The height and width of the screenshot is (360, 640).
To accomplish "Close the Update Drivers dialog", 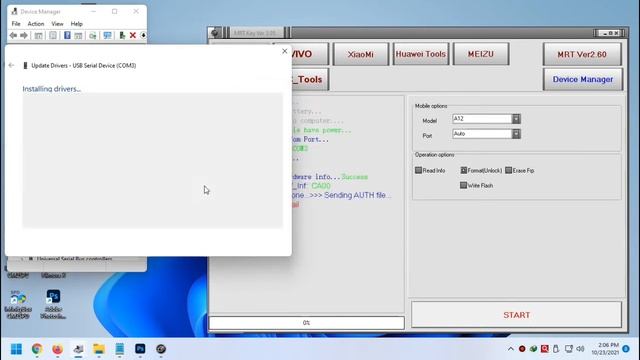I will click(284, 51).
